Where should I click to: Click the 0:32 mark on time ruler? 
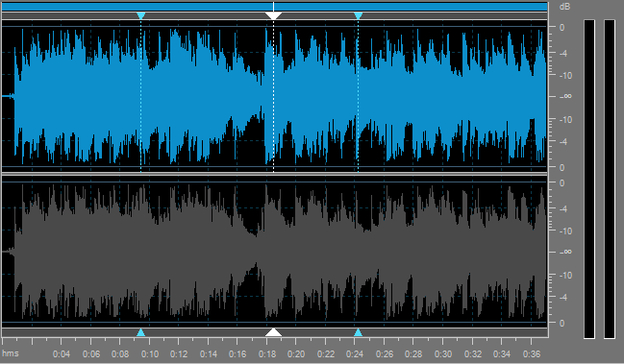pos(473,353)
